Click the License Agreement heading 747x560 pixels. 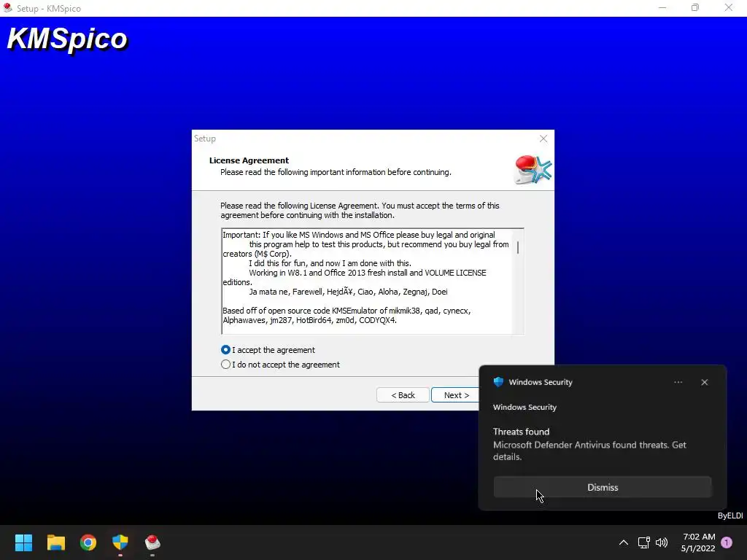pyautogui.click(x=249, y=160)
